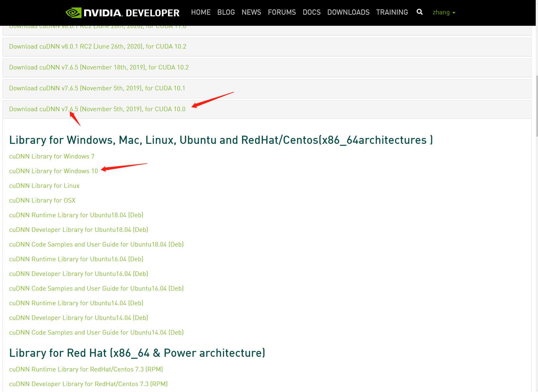Download cuDNN Developer Library for RedHat/Centos 7.3

point(88,384)
